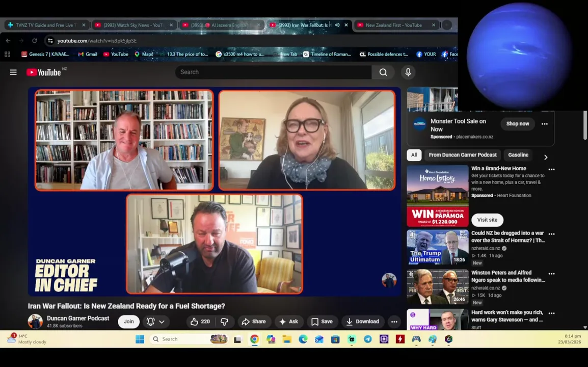Open the Duncan Garner Podcast channel name
This screenshot has width=588, height=367.
tap(78, 318)
